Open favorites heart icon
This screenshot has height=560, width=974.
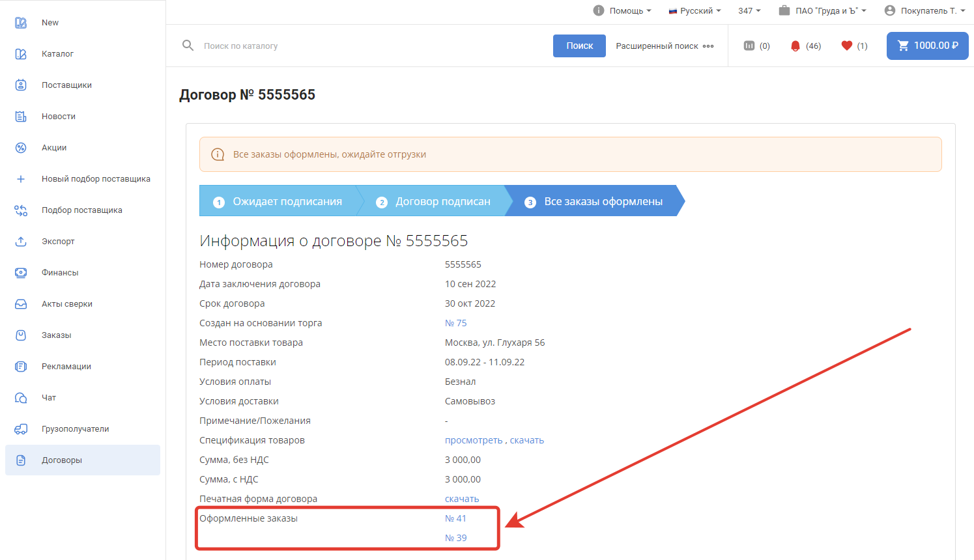pos(846,46)
